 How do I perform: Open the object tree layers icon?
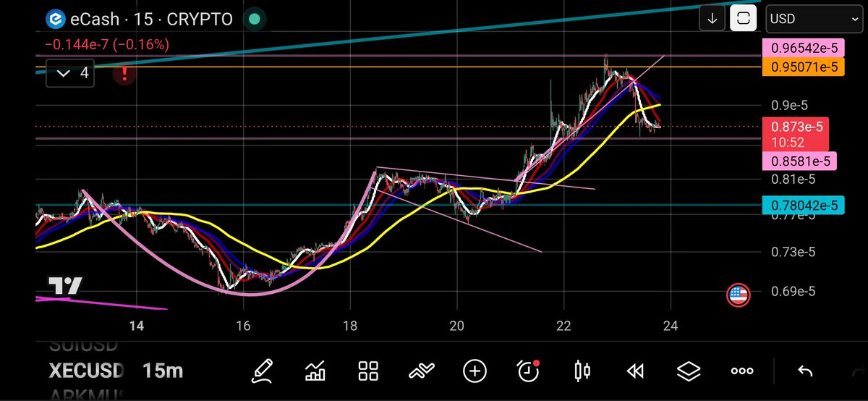[689, 371]
